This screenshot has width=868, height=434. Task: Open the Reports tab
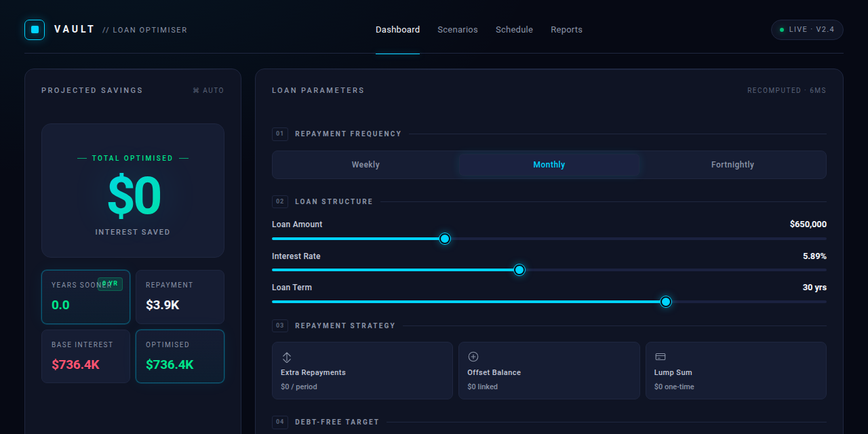566,30
